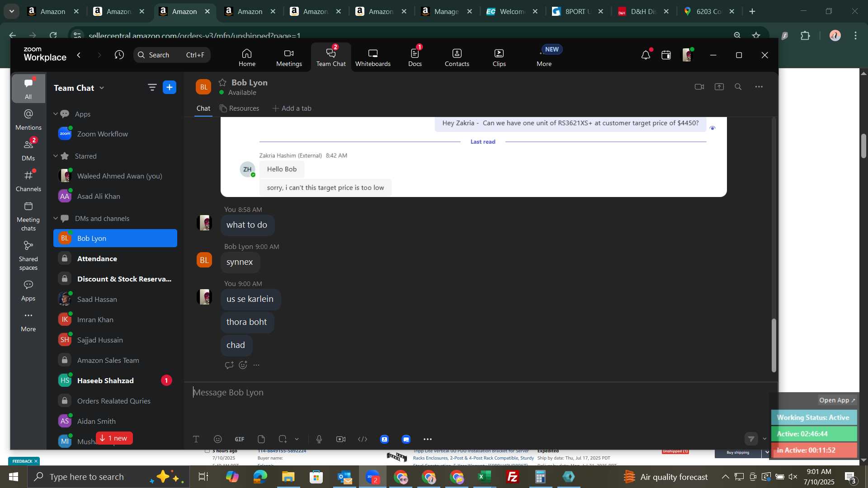Click the Zoom search box
Viewport: 868px width, 488px height.
pyautogui.click(x=172, y=55)
